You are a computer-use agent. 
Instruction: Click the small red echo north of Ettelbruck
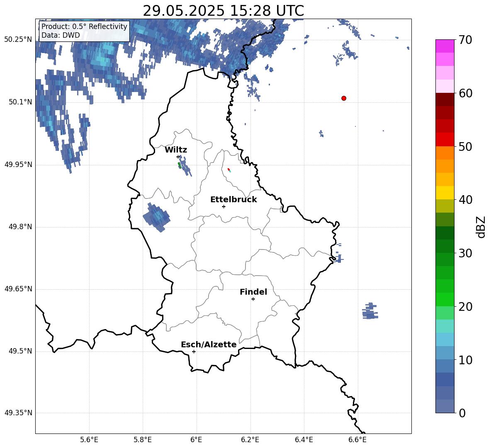click(228, 169)
